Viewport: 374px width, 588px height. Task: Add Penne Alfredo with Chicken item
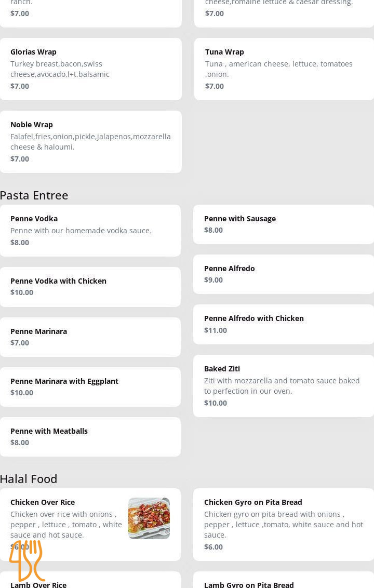click(x=284, y=324)
